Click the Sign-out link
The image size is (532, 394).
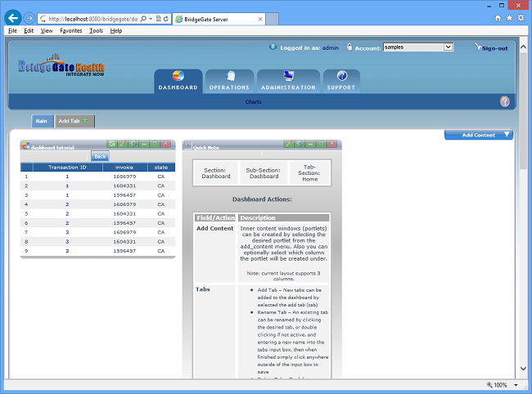pos(494,48)
